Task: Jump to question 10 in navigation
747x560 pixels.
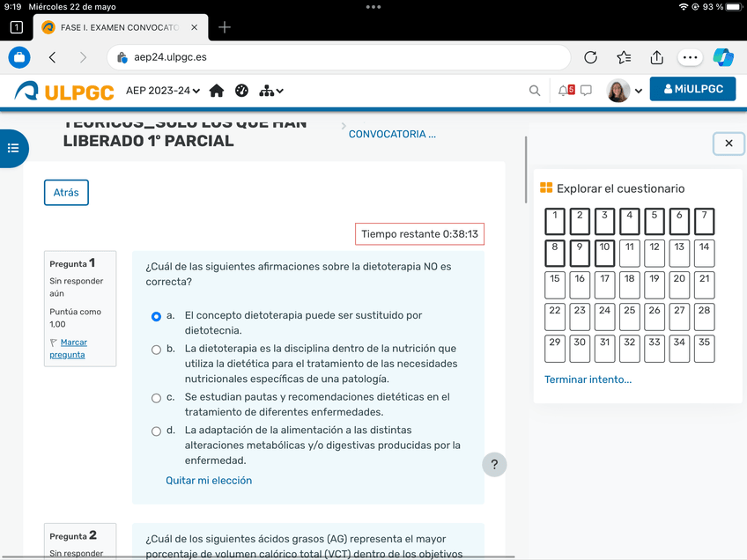Action: pyautogui.click(x=604, y=254)
